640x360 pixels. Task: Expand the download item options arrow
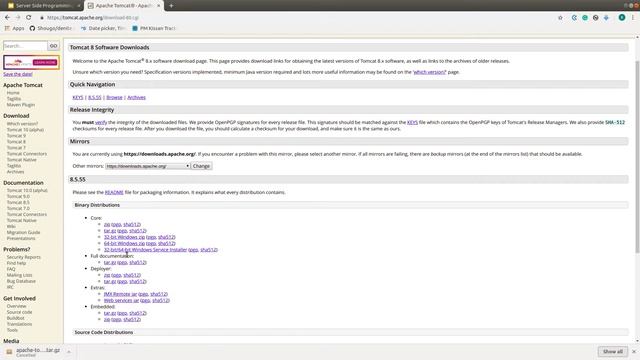point(69,352)
